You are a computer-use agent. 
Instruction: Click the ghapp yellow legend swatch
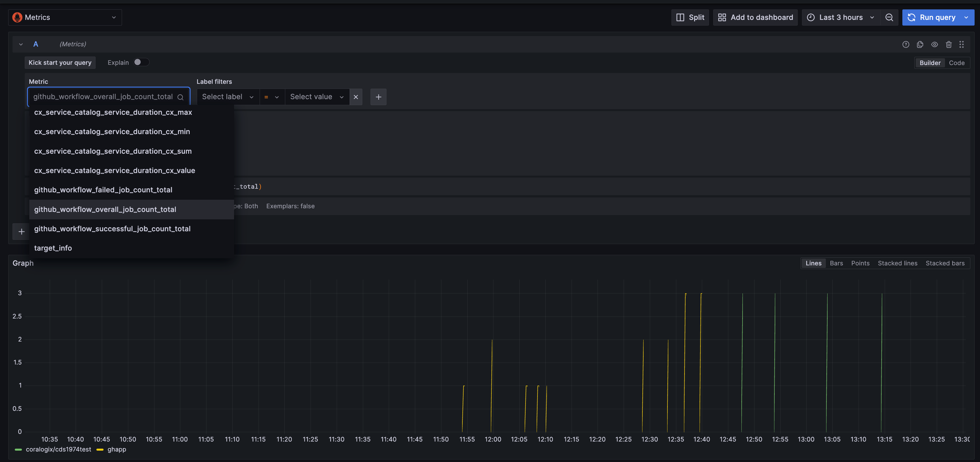click(100, 449)
